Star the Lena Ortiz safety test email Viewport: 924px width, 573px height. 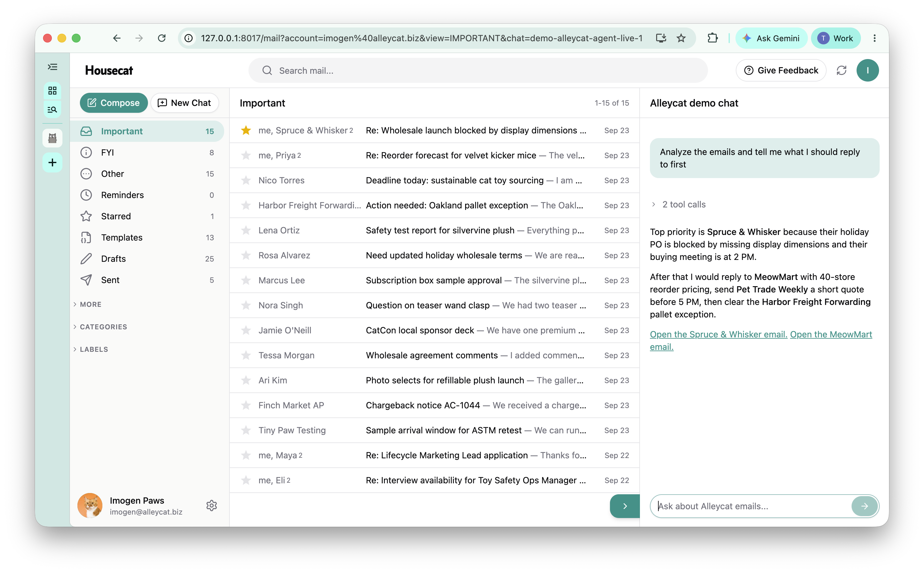[246, 230]
